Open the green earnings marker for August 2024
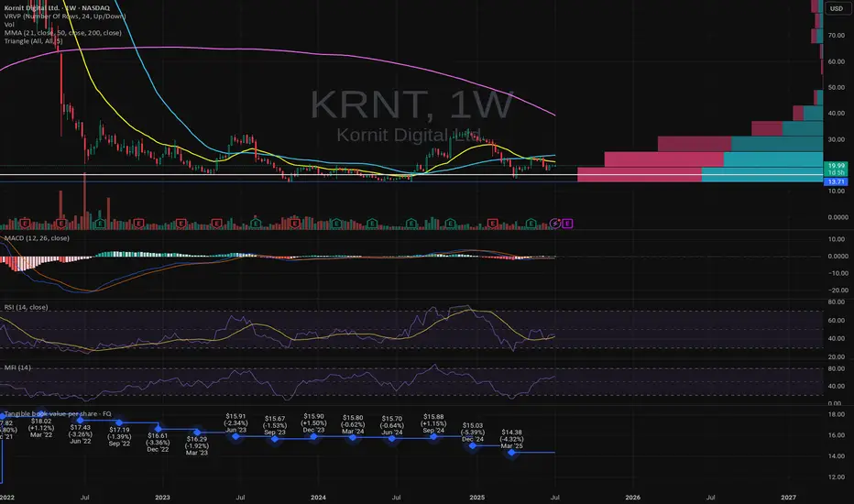The height and width of the screenshot is (504, 854). [x=411, y=224]
